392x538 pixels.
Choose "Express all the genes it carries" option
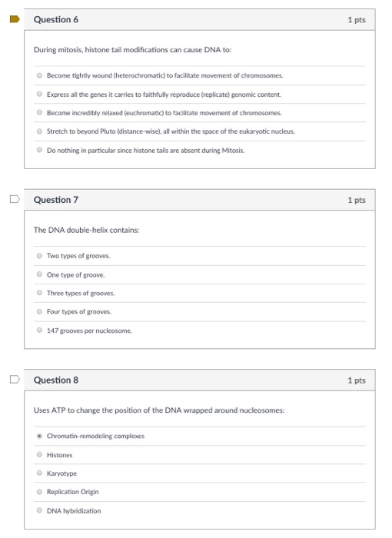(x=39, y=94)
